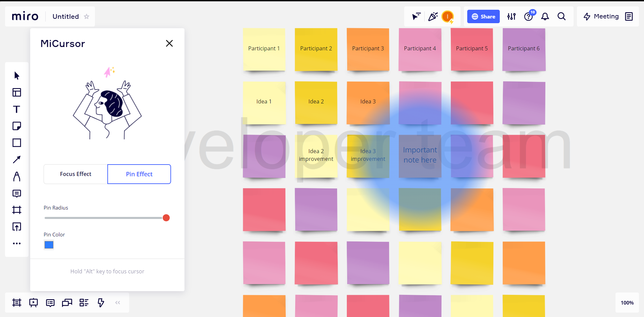Select the Idea 2 improvement sticky note
This screenshot has height=317, width=644.
316,156
